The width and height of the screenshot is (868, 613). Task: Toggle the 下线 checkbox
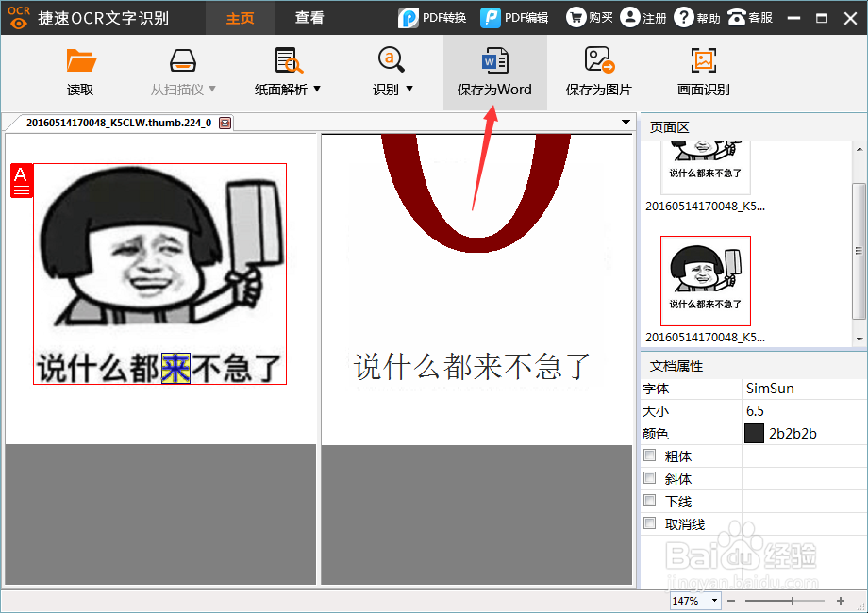click(650, 501)
